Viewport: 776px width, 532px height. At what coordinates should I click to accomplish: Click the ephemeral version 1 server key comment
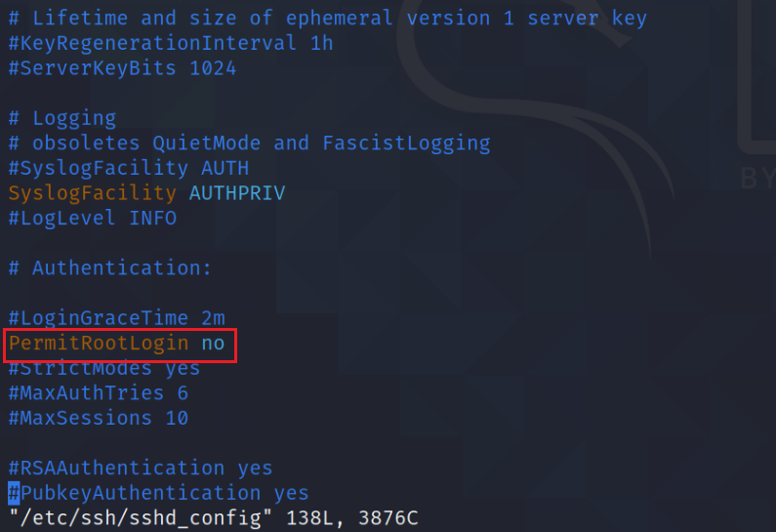tap(467, 19)
